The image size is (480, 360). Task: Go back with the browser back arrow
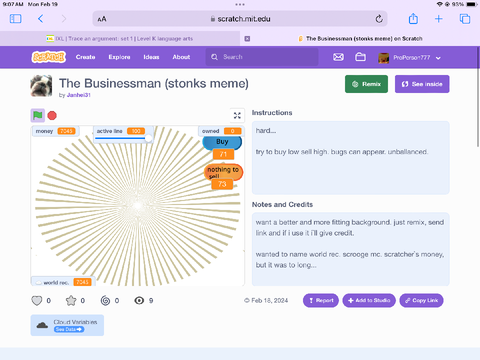[x=41, y=19]
